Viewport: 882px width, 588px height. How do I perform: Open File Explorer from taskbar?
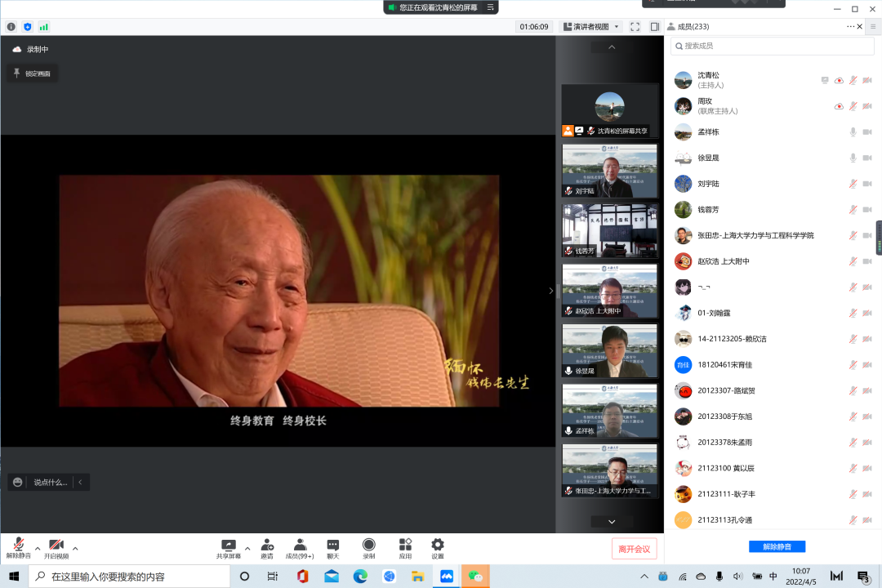click(417, 577)
